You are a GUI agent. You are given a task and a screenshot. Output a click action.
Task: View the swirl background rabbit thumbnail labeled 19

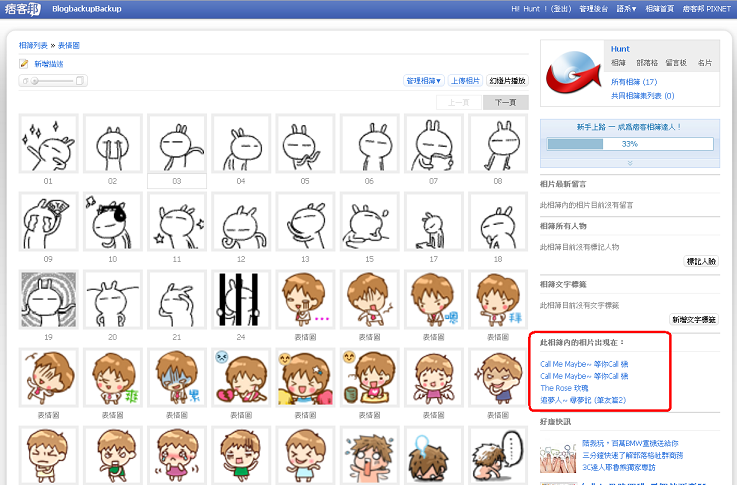pyautogui.click(x=48, y=299)
